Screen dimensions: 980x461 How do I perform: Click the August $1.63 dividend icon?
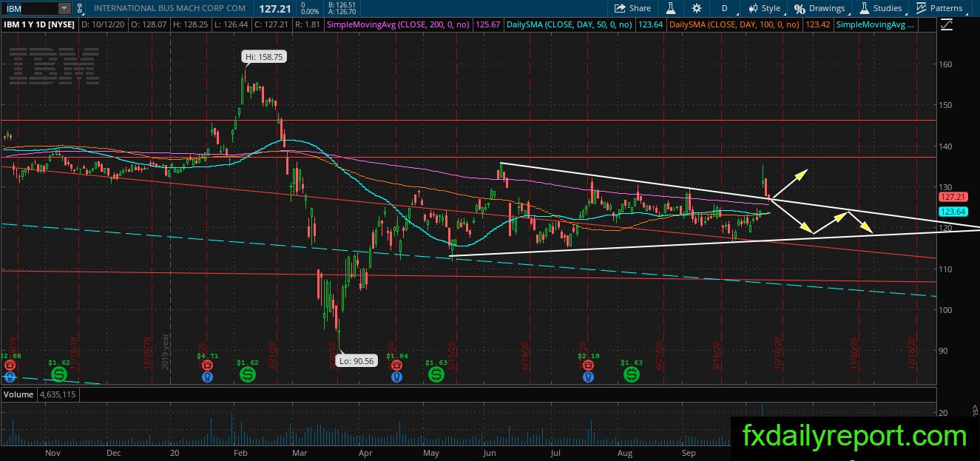click(632, 376)
